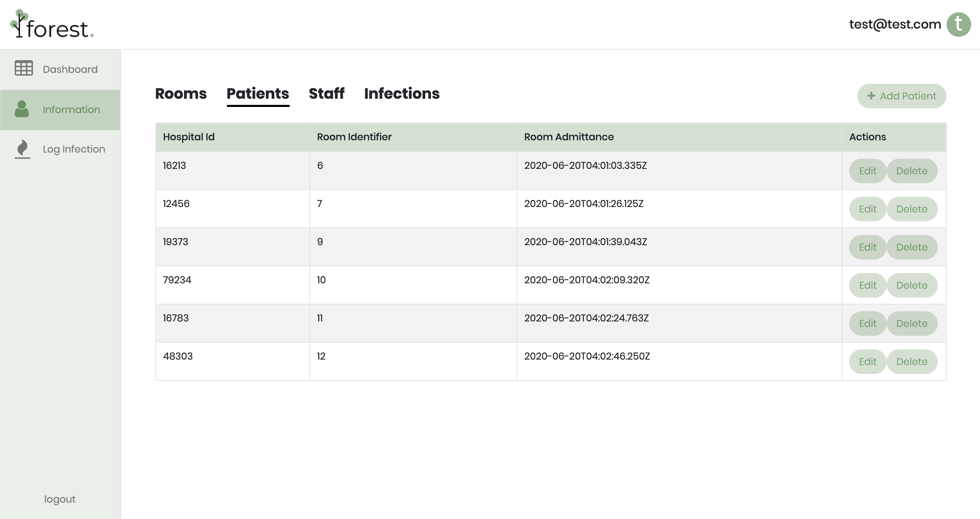This screenshot has height=519, width=980.
Task: Edit patient with Hospital Id 16213
Action: pos(868,171)
